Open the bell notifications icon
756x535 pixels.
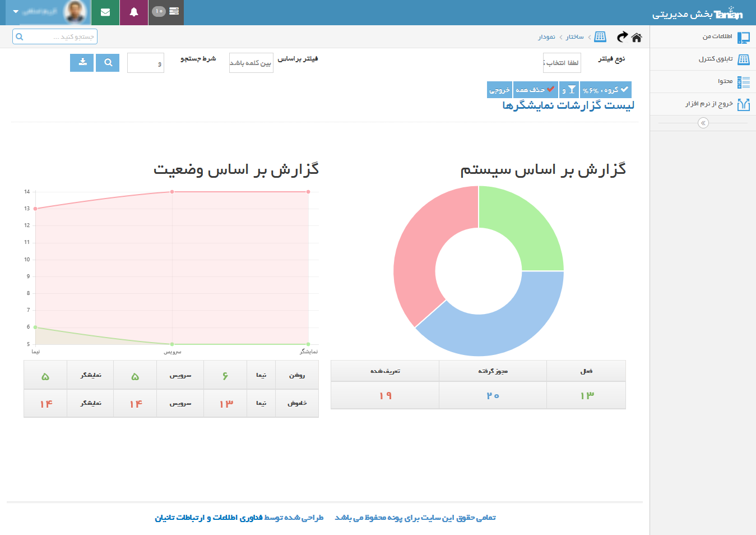[134, 12]
